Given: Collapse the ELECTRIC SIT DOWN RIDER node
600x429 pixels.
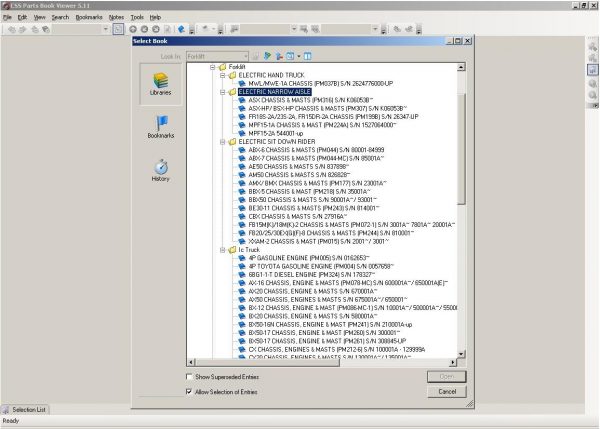Looking at the screenshot, I should coord(222,142).
